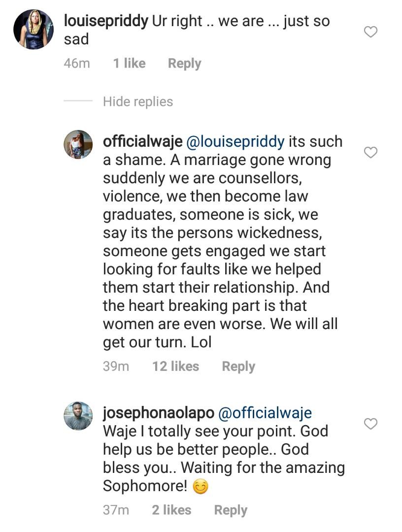Open louisepriddy username link

(106, 21)
